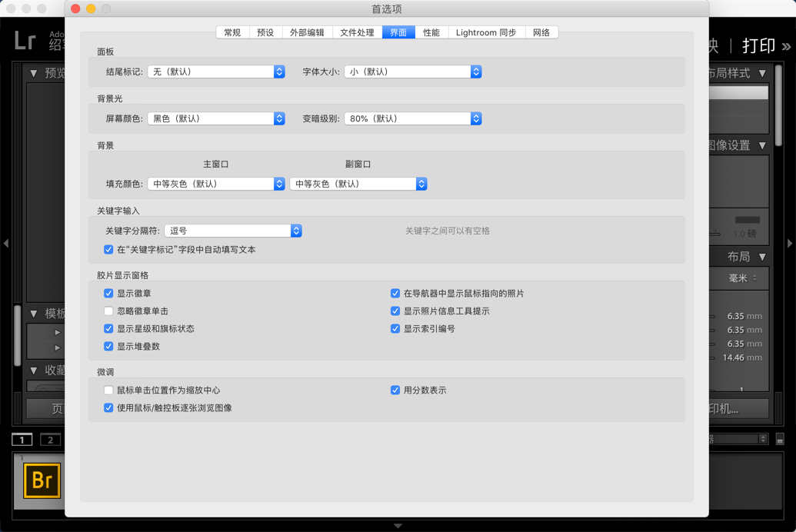Open the 结尾标记 dropdown

coord(216,72)
